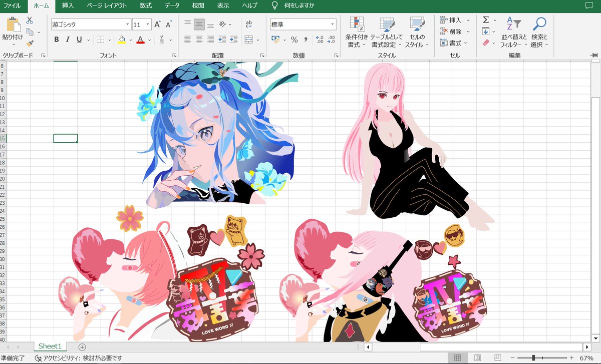Click テーブルとして書式設定 button

tap(386, 32)
